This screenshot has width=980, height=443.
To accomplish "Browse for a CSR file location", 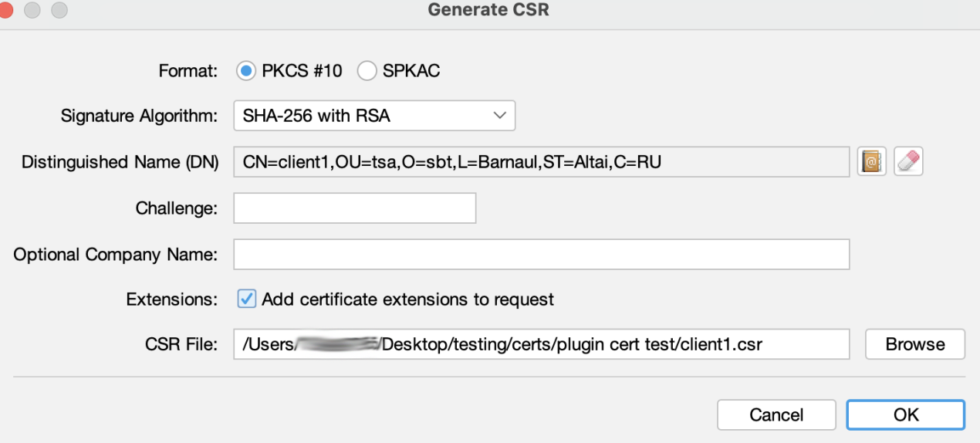I will 914,344.
